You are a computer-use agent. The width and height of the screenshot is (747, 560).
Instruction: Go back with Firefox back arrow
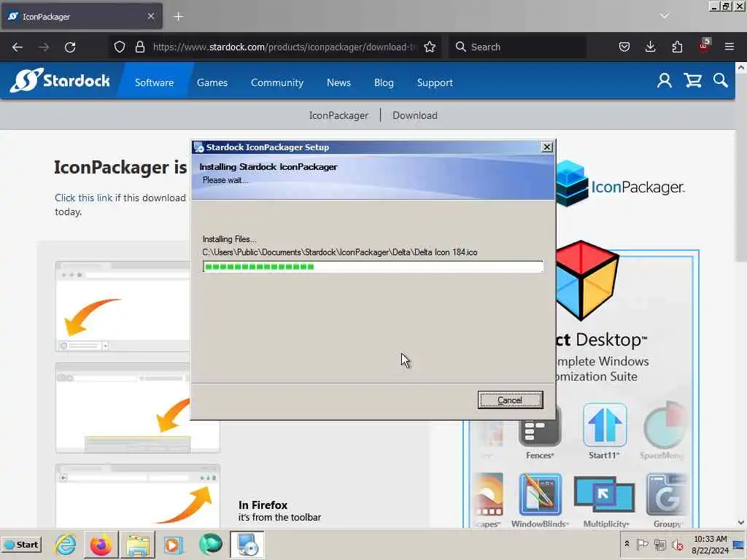click(x=18, y=47)
